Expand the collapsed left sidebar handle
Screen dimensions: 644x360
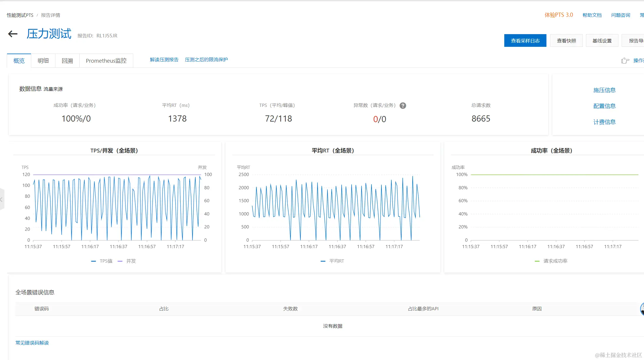click(2, 200)
